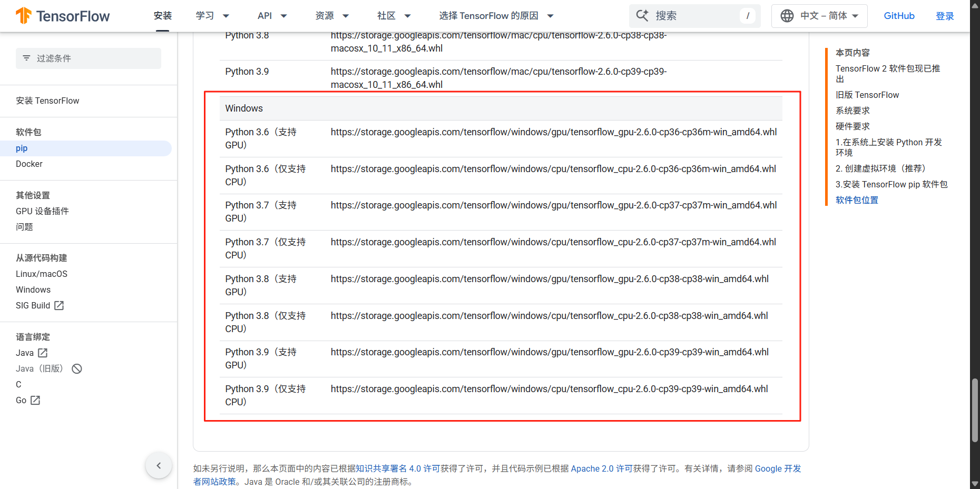This screenshot has width=980, height=489.
Task: Open Apache 2.0 许可 link
Action: point(602,468)
